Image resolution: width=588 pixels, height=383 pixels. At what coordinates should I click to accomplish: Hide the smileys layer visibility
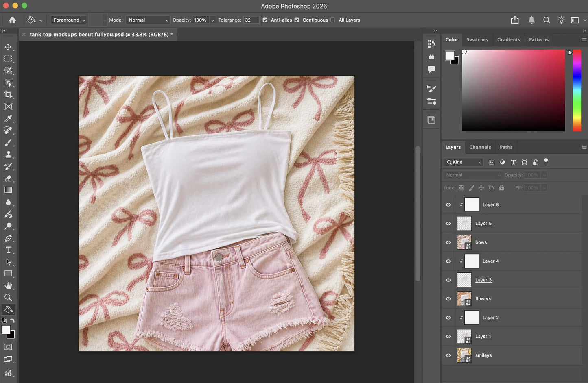point(448,355)
